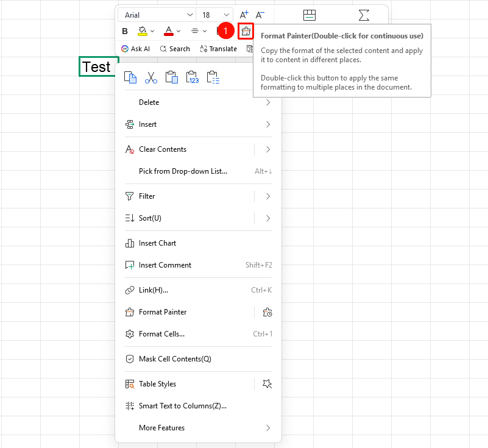Choose Insert Chart

pyautogui.click(x=198, y=243)
